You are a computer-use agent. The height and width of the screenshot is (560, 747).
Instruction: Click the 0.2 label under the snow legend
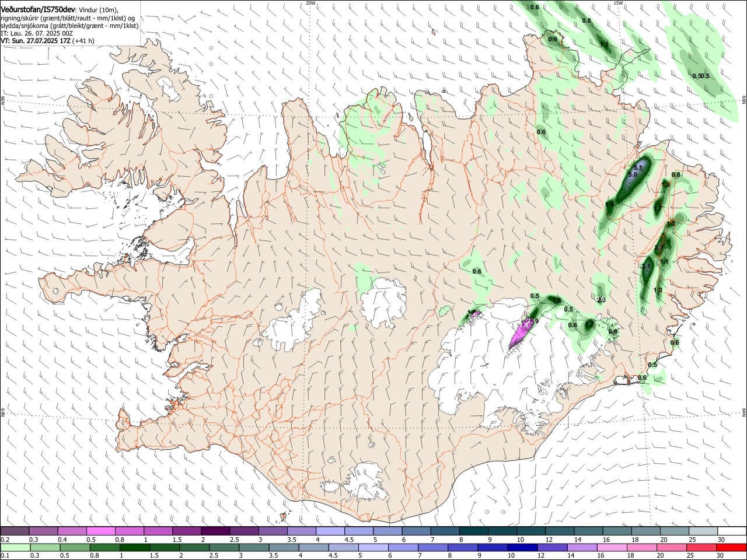coord(5,540)
